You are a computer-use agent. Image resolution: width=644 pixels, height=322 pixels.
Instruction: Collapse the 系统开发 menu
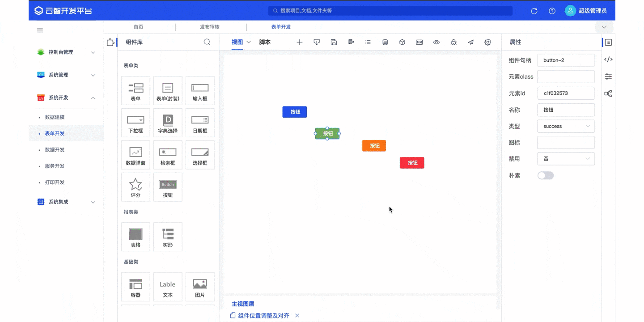(66, 98)
